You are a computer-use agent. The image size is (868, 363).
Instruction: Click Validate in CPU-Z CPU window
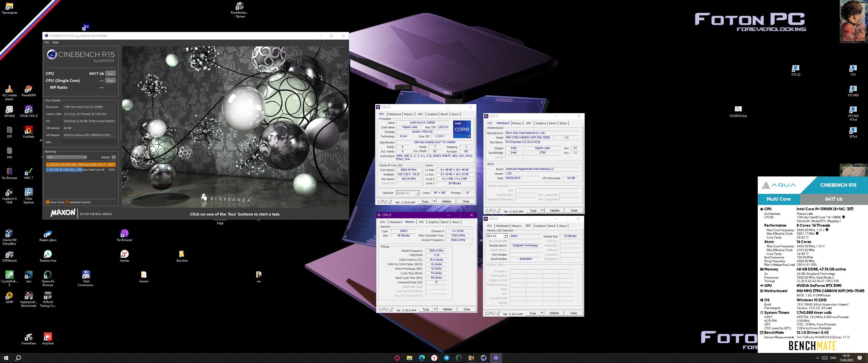pos(446,201)
